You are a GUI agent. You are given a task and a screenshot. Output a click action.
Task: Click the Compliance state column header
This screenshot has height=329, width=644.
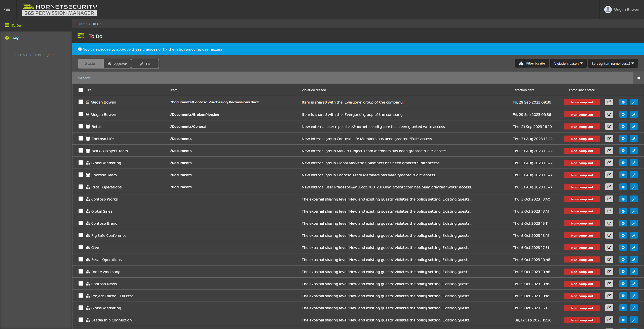582,90
